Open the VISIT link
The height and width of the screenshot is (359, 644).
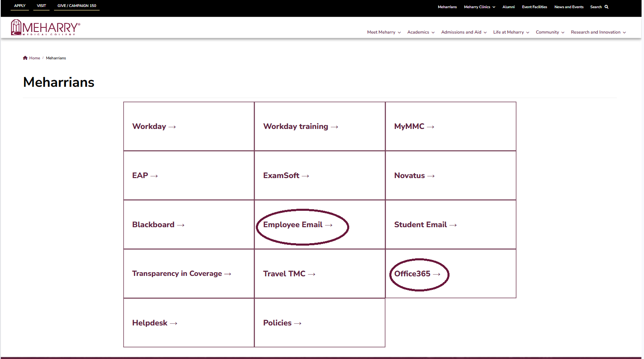click(41, 6)
